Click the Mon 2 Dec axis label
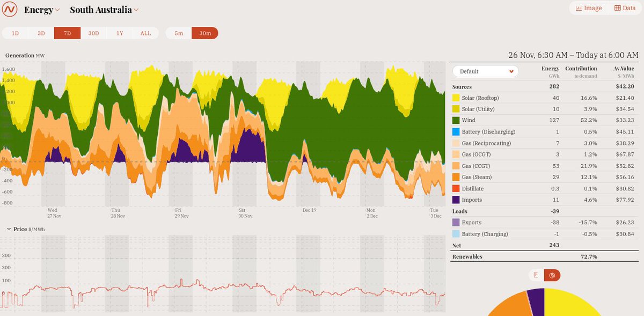The image size is (644, 316). (x=372, y=213)
